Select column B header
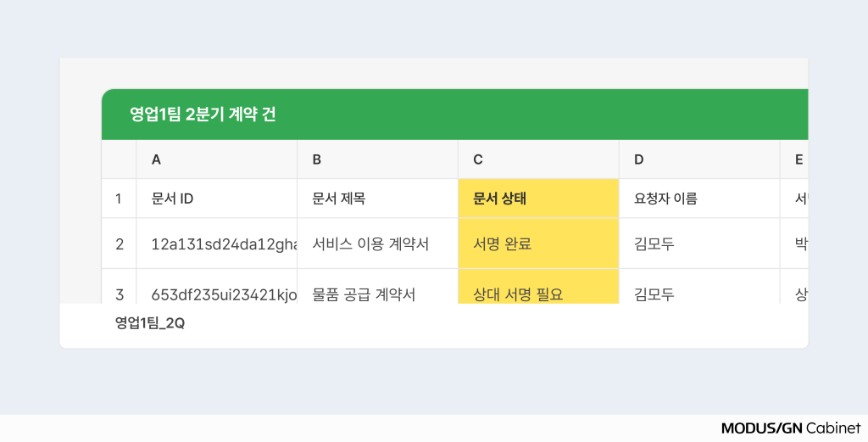The width and height of the screenshot is (868, 442). pyautogui.click(x=377, y=159)
